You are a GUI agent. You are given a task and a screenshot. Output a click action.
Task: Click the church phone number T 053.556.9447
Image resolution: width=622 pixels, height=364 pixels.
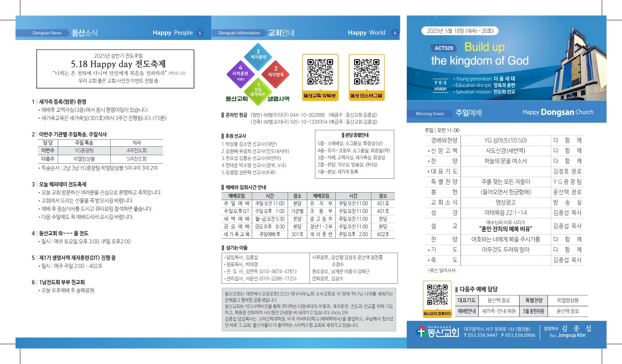tap(481, 335)
